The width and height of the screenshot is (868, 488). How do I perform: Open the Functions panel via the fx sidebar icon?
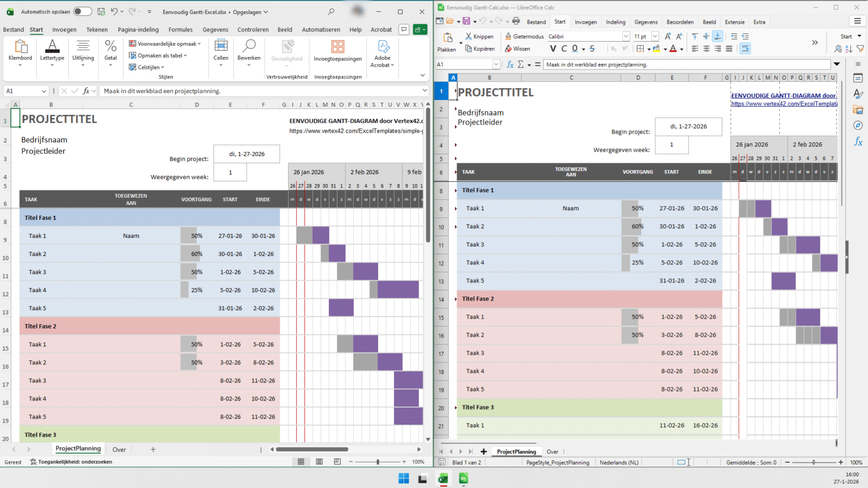click(x=859, y=141)
